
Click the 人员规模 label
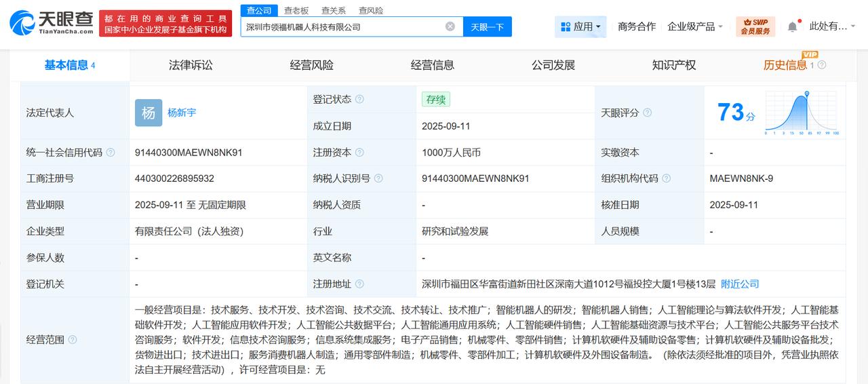point(620,231)
